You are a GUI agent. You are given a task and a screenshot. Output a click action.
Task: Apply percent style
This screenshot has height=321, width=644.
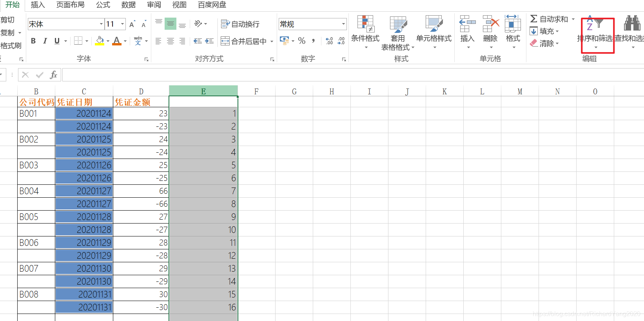tap(302, 41)
